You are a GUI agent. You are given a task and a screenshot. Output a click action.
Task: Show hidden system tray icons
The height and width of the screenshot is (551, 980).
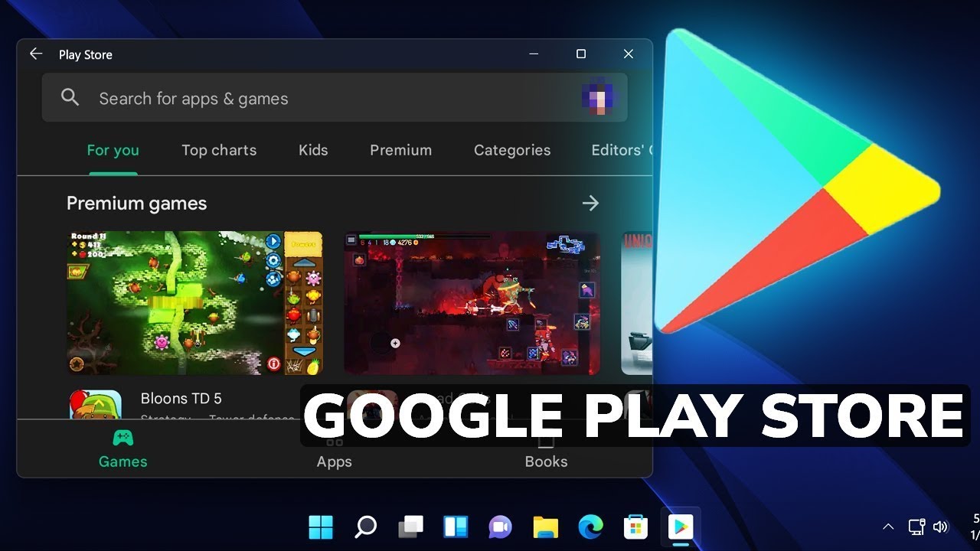(888, 527)
